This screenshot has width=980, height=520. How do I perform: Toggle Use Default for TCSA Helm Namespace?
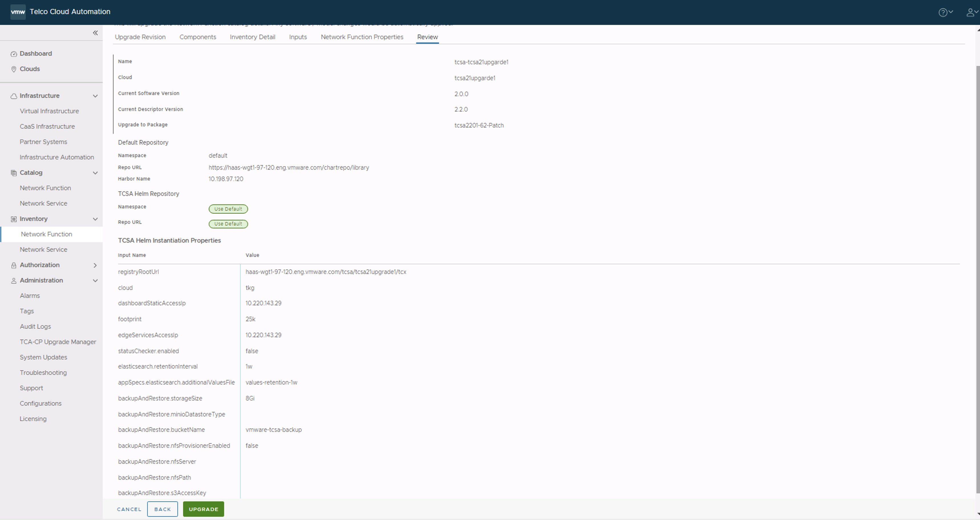pos(227,208)
